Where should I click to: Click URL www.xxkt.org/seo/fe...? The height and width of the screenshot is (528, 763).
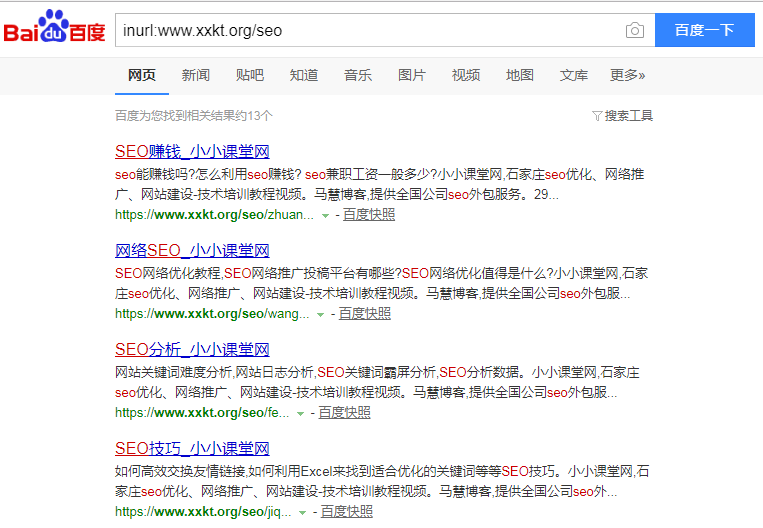[x=202, y=413]
